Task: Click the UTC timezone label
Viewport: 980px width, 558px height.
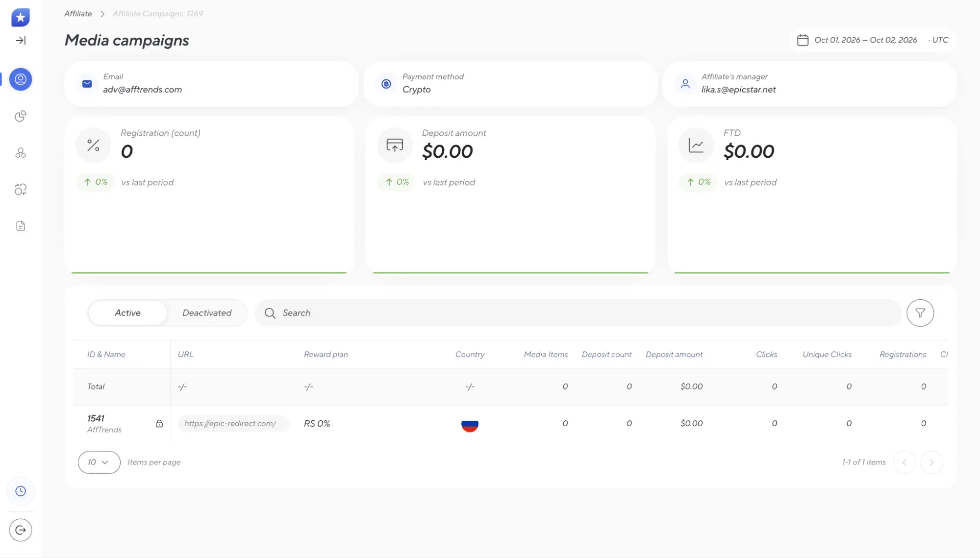Action: [x=940, y=40]
